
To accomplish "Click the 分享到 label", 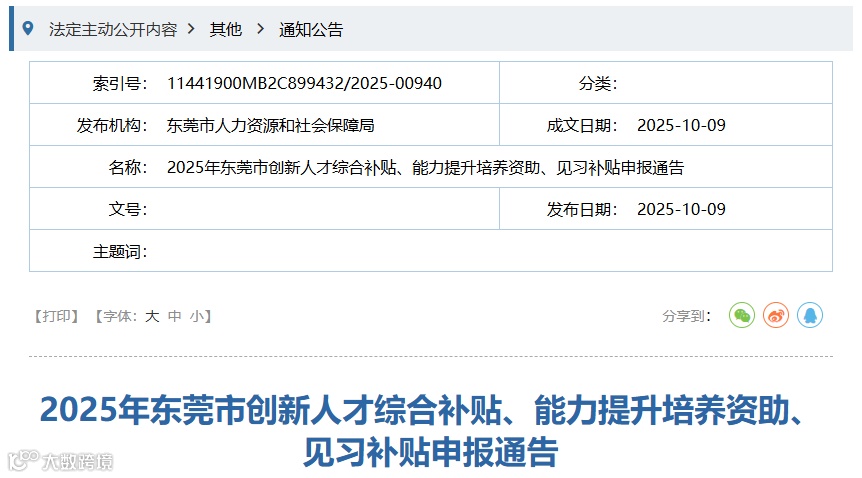I will pos(686,316).
